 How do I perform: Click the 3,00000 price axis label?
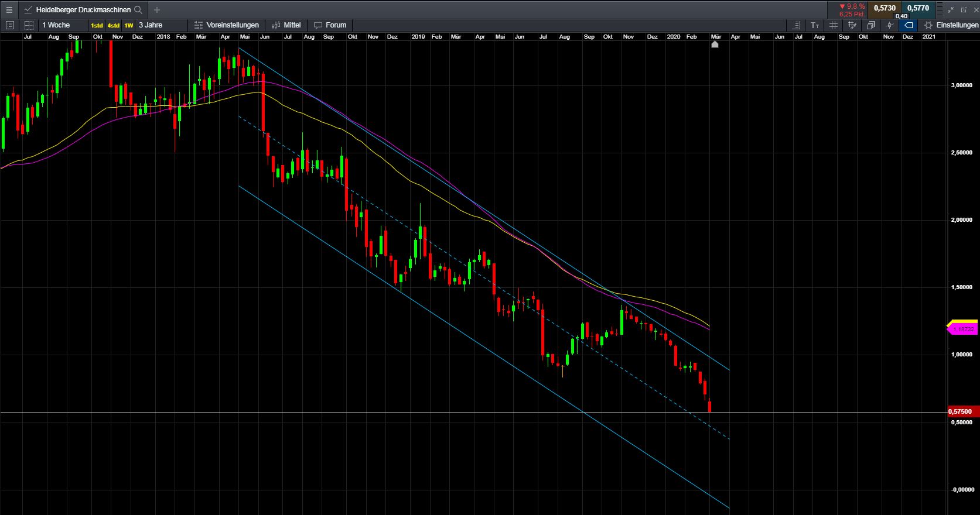(x=961, y=85)
